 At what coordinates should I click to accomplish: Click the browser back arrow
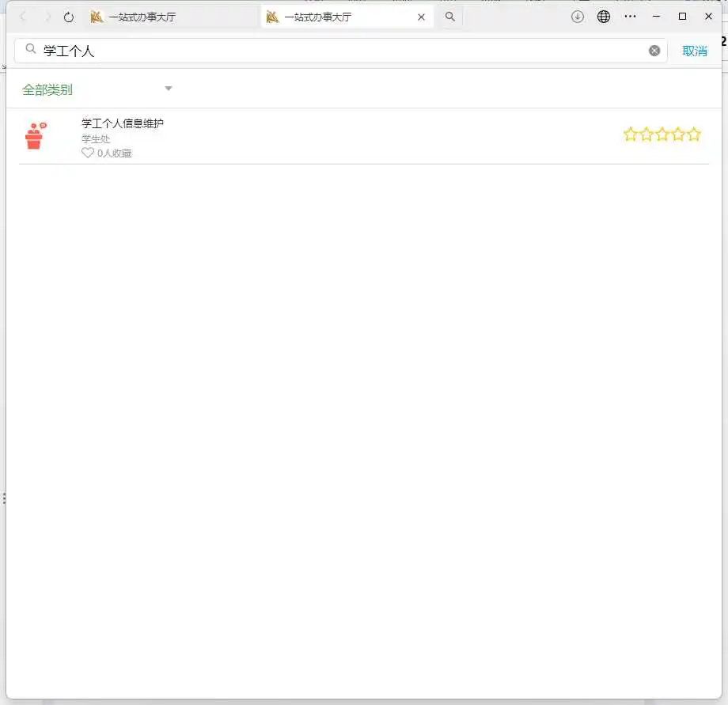click(x=23, y=17)
